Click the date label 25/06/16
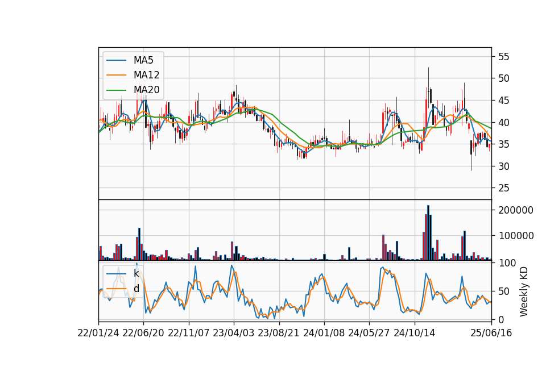The height and width of the screenshot is (392, 546). tap(491, 333)
